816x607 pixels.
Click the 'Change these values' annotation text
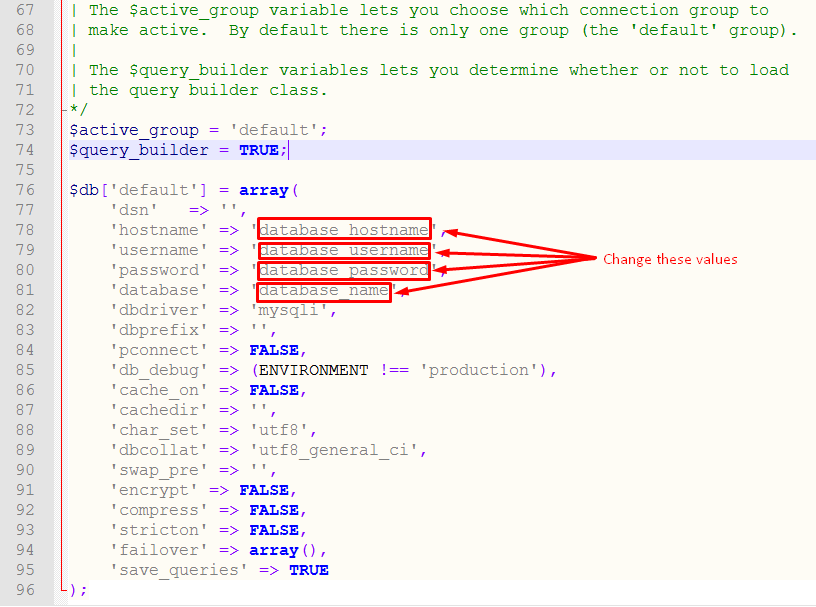pyautogui.click(x=670, y=260)
